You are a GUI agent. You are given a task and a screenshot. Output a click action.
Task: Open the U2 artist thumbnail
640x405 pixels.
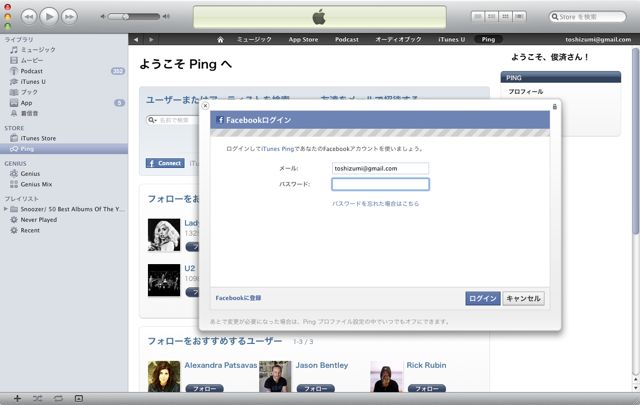[164, 280]
